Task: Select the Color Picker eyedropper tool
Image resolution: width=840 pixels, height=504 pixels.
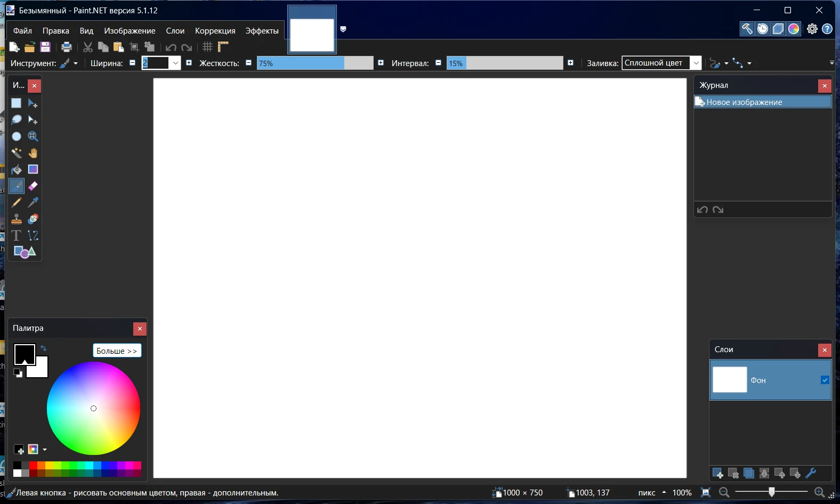Action: 33,202
